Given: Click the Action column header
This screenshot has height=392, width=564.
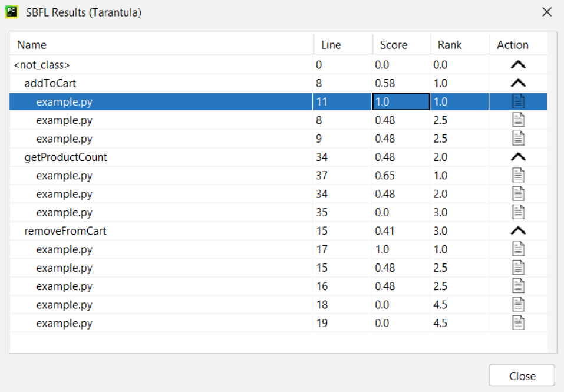Looking at the screenshot, I should (x=519, y=45).
